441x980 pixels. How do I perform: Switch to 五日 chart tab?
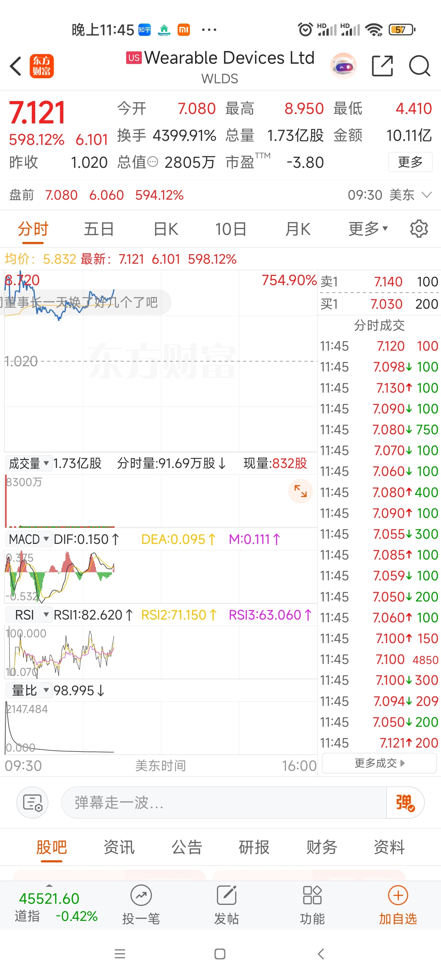(x=99, y=229)
